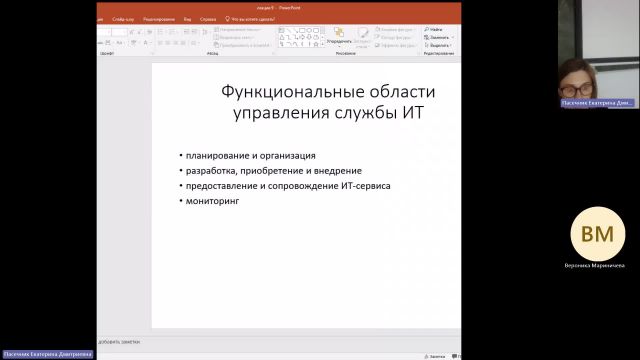Click the bullet 'планирование и организация'
Image resolution: width=640 pixels, height=360 pixels.
click(251, 156)
